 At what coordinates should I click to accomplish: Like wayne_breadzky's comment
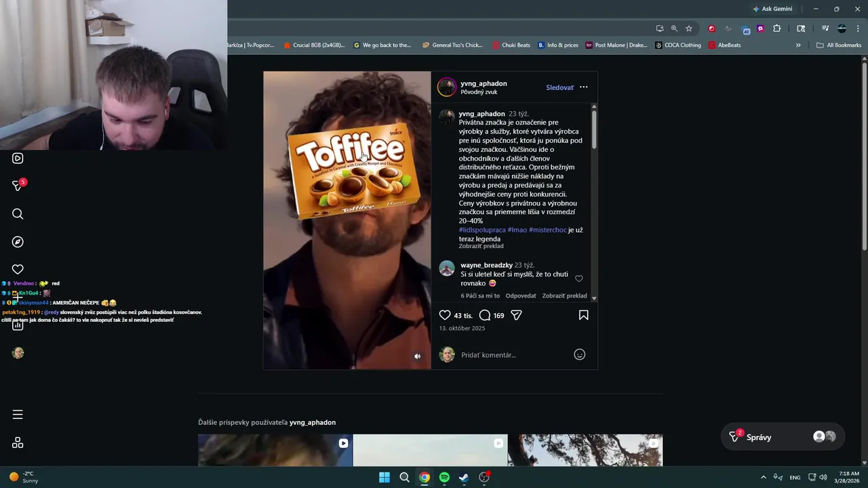578,279
